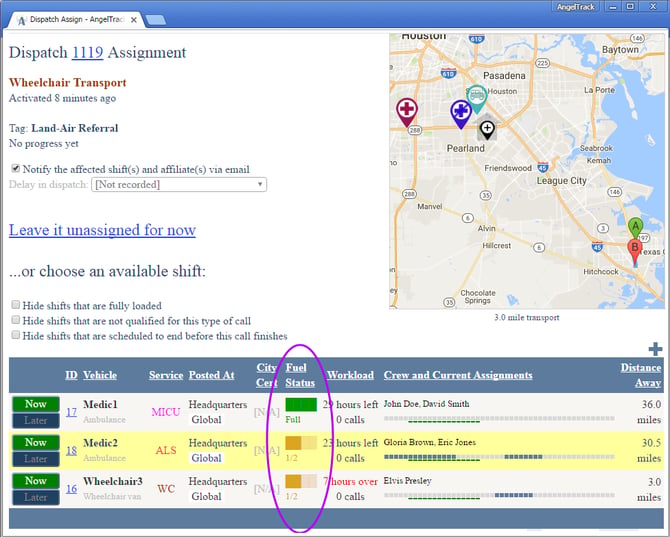Click Medic2 vehicle name
Image resolution: width=670 pixels, height=537 pixels.
pos(100,443)
